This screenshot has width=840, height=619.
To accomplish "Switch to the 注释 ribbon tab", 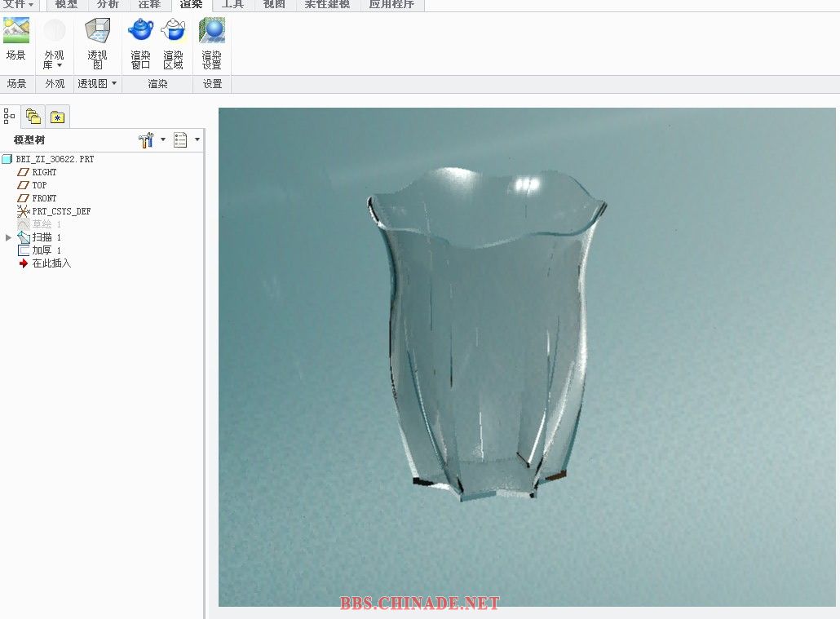I will [x=149, y=4].
